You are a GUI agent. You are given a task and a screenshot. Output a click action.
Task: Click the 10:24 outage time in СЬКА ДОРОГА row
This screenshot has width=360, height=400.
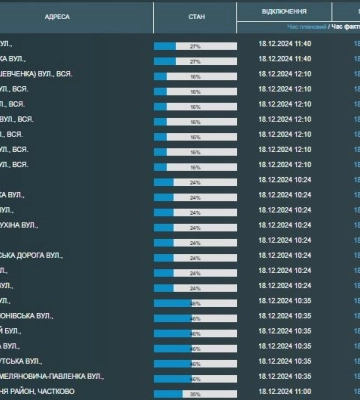click(285, 256)
